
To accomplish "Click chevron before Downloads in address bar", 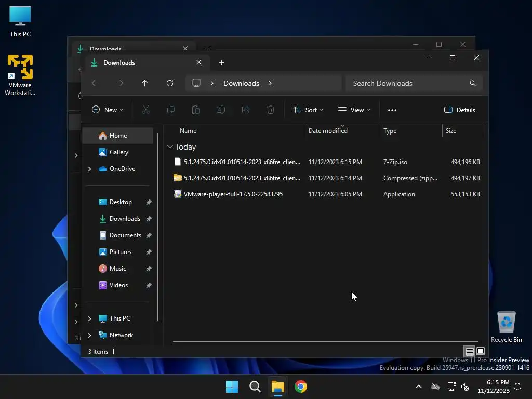I will pyautogui.click(x=212, y=83).
